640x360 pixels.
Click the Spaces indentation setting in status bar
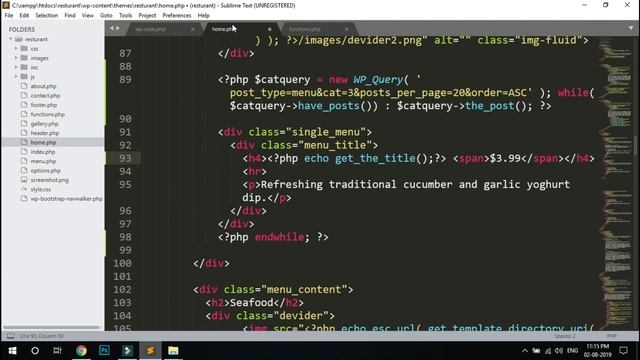(x=564, y=336)
